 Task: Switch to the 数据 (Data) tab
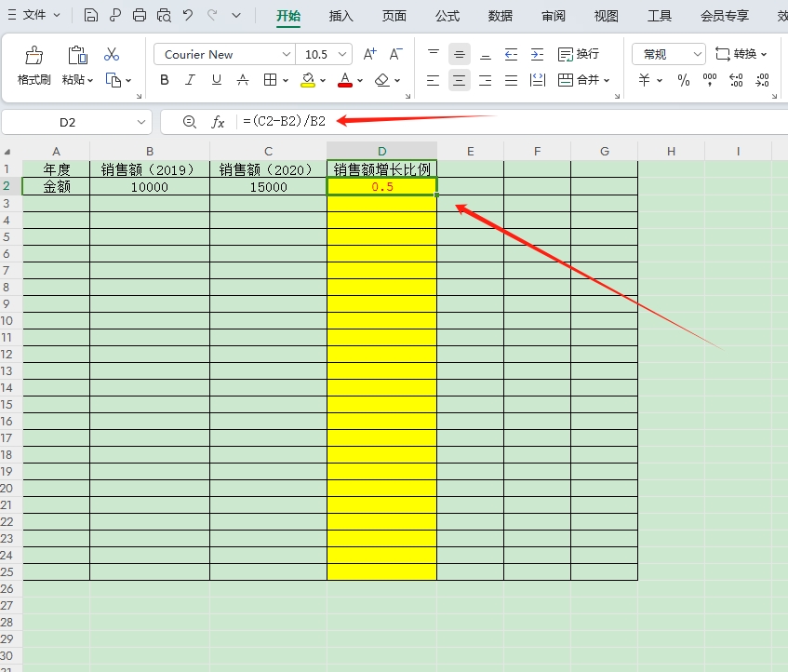500,16
